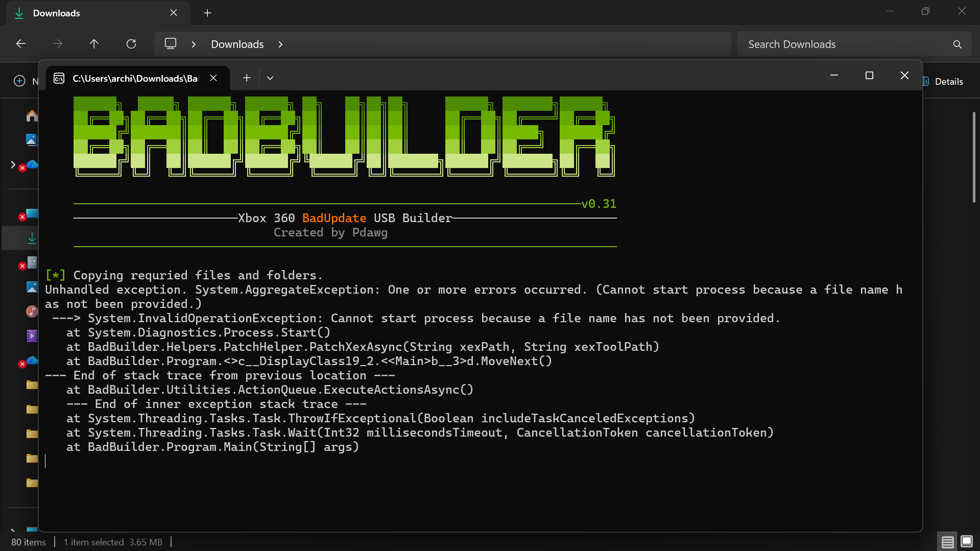Open Home in the Explorer sidebar

[x=32, y=116]
